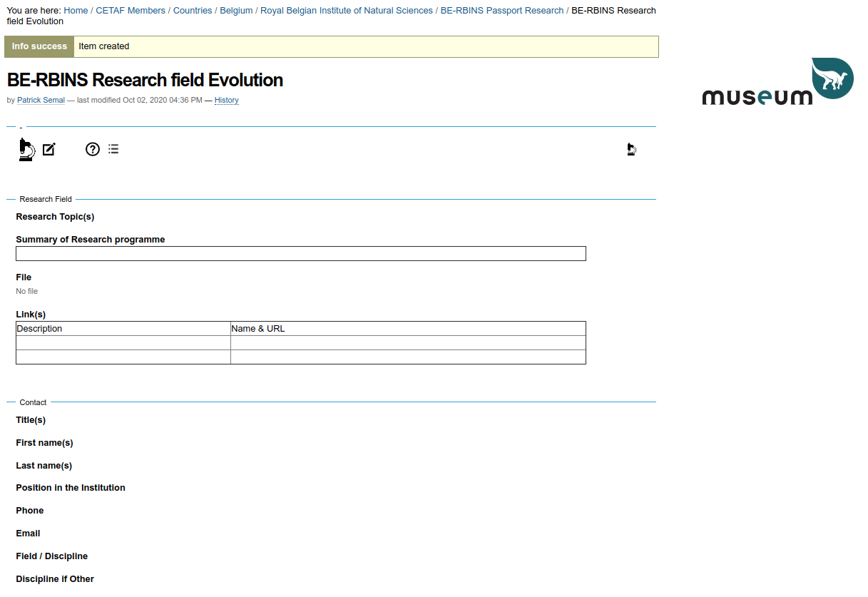This screenshot has width=868, height=597.
Task: Click the small microscope icon at right
Action: [631, 149]
